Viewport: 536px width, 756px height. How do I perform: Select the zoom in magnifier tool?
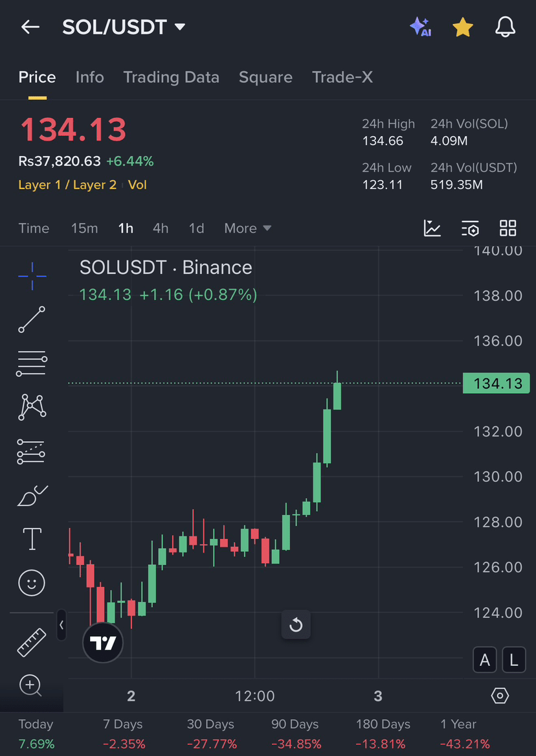[31, 685]
